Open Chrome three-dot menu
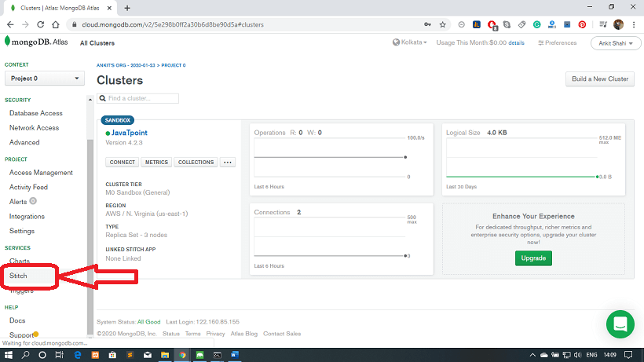 point(634,24)
